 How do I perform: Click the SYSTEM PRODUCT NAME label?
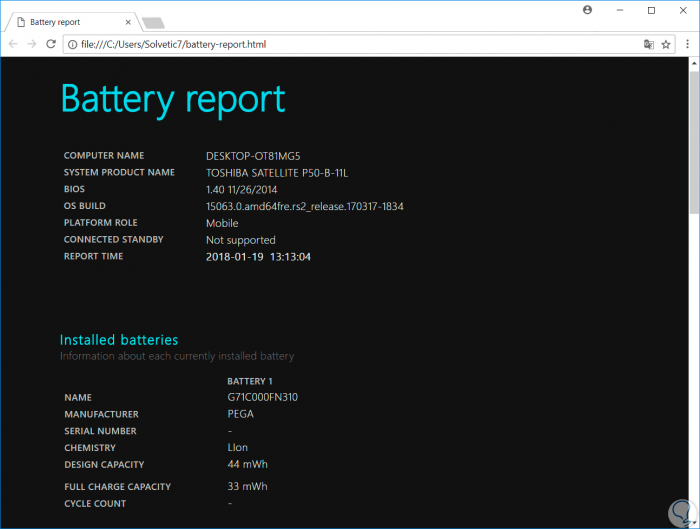coord(119,172)
